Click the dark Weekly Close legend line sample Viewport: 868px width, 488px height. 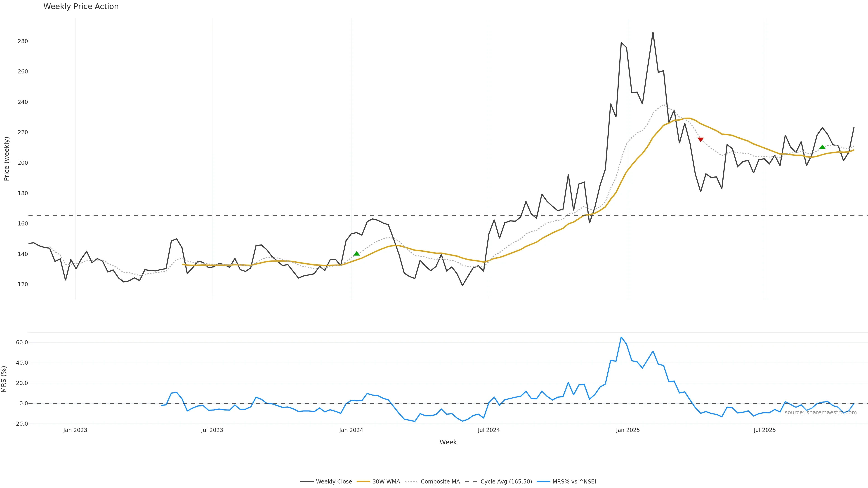point(307,482)
